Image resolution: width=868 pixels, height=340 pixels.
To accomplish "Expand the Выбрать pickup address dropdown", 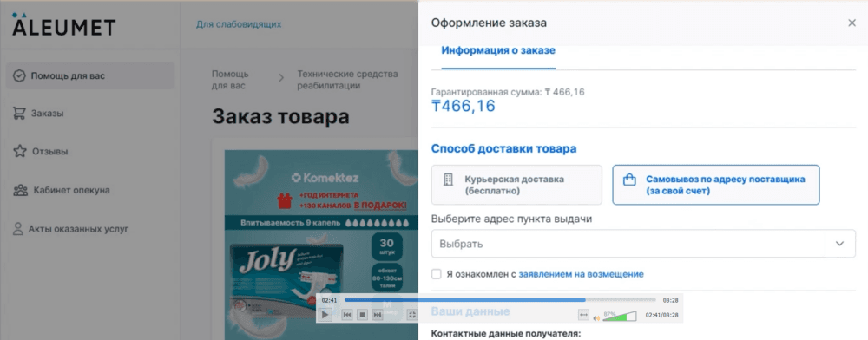I will [x=643, y=244].
